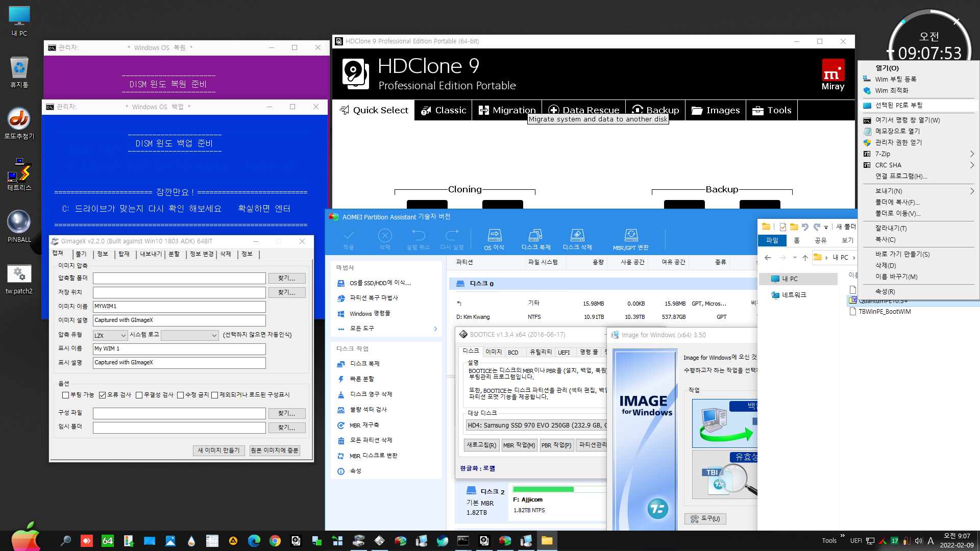This screenshot has width=980, height=551.
Task: Switch to the Classic tab in HDClone
Action: [444, 110]
